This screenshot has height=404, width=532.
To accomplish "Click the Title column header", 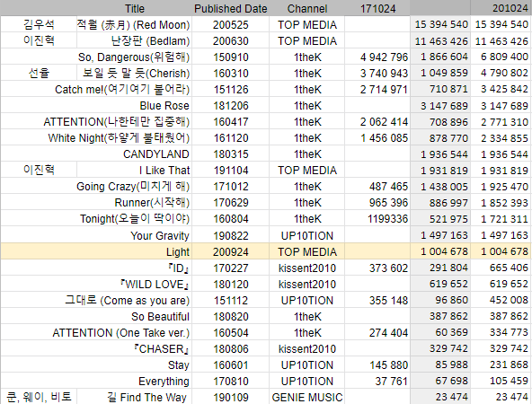I will [135, 8].
